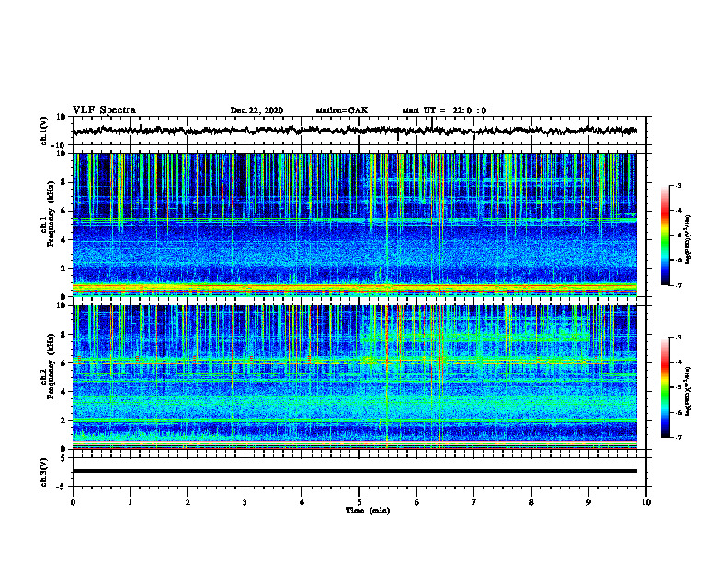Click time axis tick label "5"
The height and width of the screenshot is (563, 728).
click(359, 502)
